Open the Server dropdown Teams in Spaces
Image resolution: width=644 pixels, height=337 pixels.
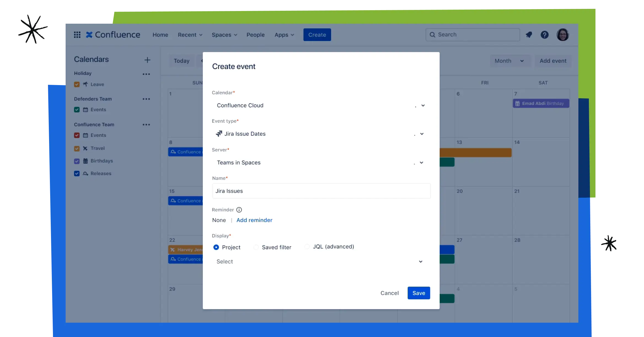[x=321, y=163]
